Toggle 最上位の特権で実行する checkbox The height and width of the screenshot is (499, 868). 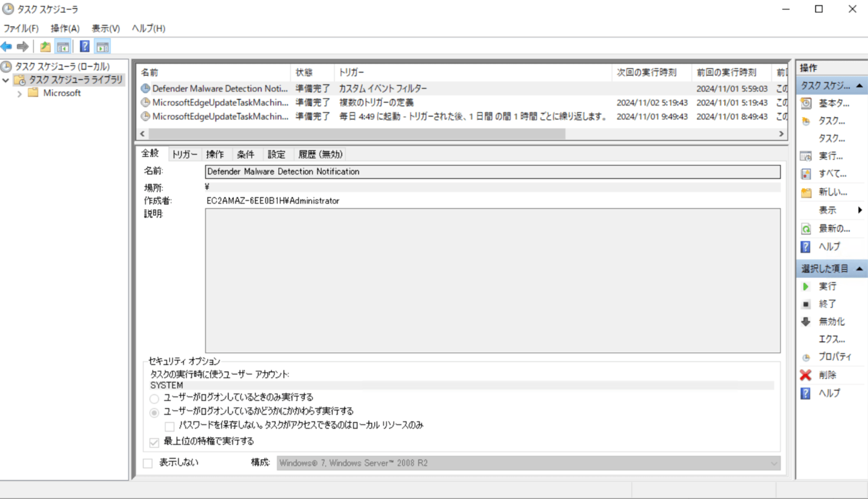pyautogui.click(x=154, y=442)
